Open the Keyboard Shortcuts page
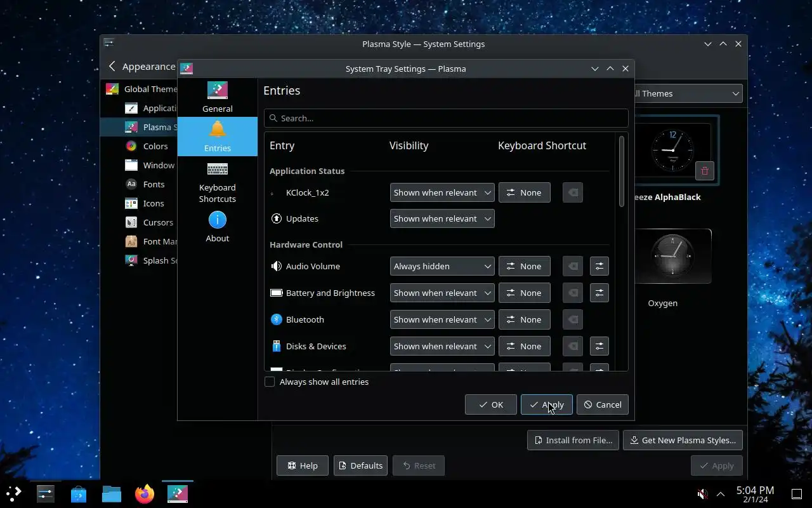This screenshot has height=508, width=812. [218, 183]
